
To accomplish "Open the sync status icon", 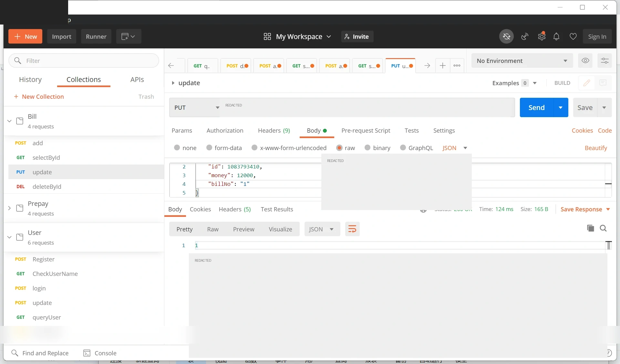I will click(506, 36).
